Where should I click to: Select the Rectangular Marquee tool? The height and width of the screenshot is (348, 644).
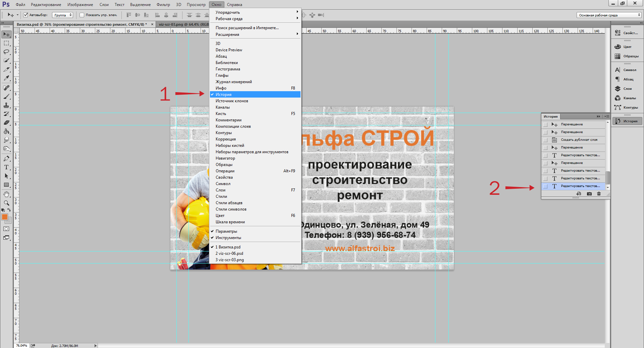[x=6, y=43]
